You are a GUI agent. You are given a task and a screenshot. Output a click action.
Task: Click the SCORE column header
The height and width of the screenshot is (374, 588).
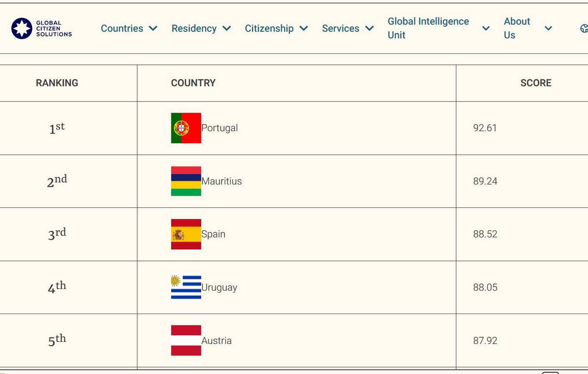[536, 83]
